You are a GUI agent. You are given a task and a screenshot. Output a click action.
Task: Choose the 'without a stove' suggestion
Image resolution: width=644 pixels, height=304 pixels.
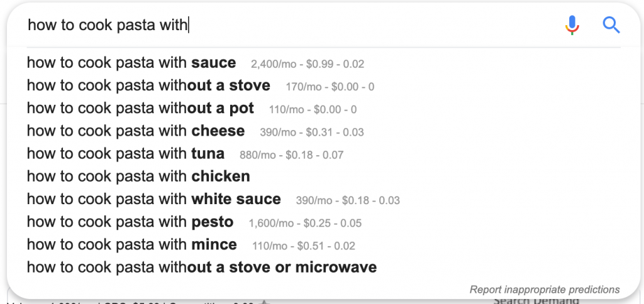148,85
